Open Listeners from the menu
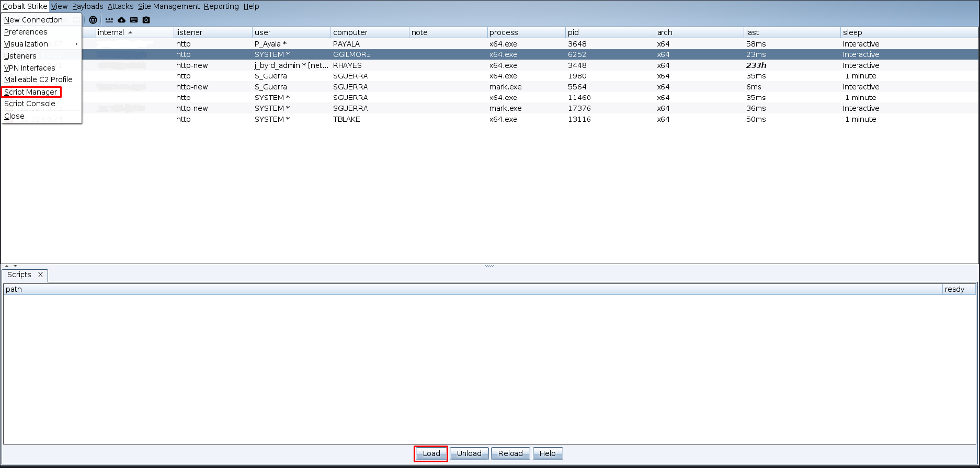This screenshot has height=468, width=980. tap(41, 56)
